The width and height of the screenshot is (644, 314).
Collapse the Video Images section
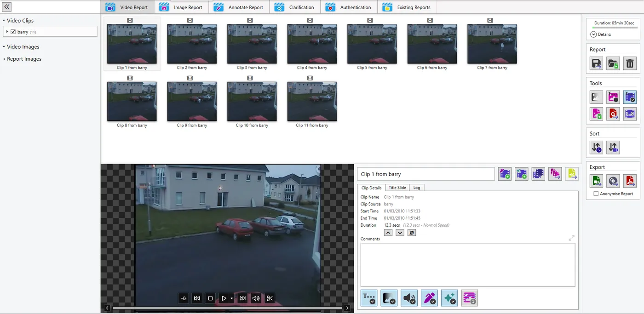pos(4,47)
